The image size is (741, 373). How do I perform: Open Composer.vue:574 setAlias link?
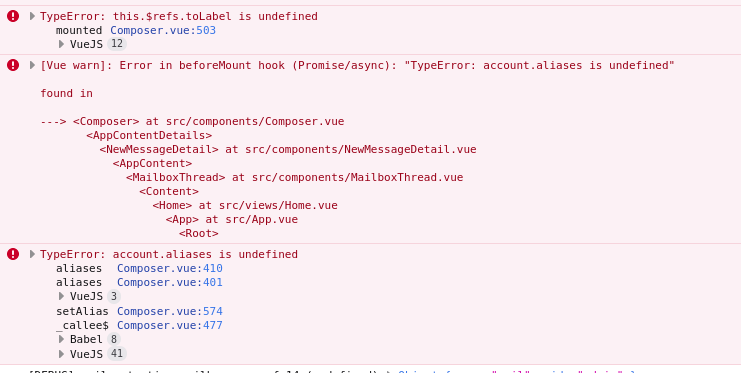(170, 311)
